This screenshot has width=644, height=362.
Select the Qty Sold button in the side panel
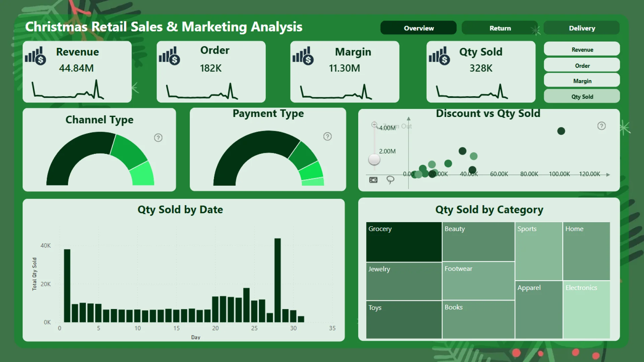coord(582,96)
